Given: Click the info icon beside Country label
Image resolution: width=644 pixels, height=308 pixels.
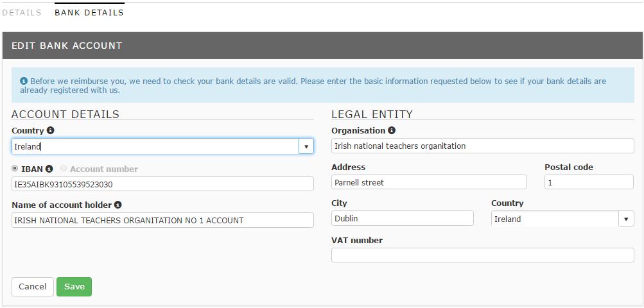Looking at the screenshot, I should [50, 131].
